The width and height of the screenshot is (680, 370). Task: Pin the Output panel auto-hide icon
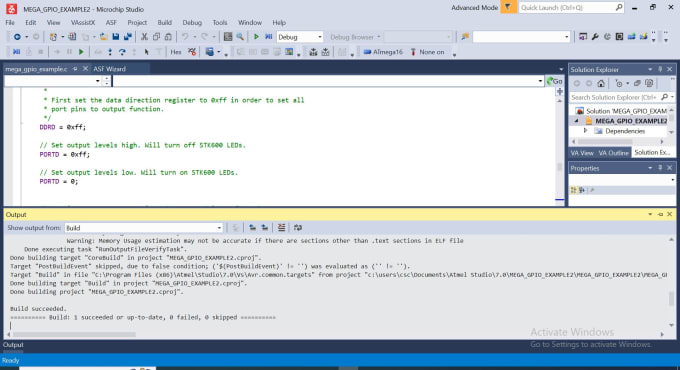point(660,214)
